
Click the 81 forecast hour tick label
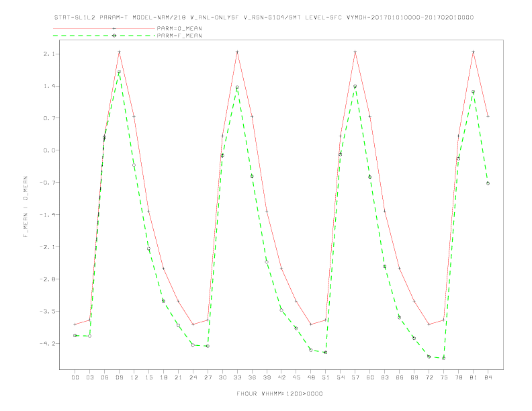click(474, 377)
